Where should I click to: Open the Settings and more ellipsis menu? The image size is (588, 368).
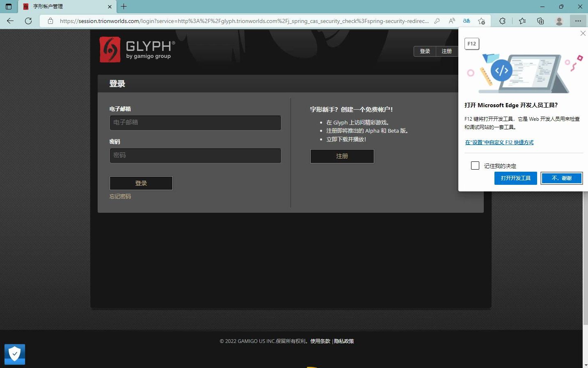pyautogui.click(x=578, y=21)
